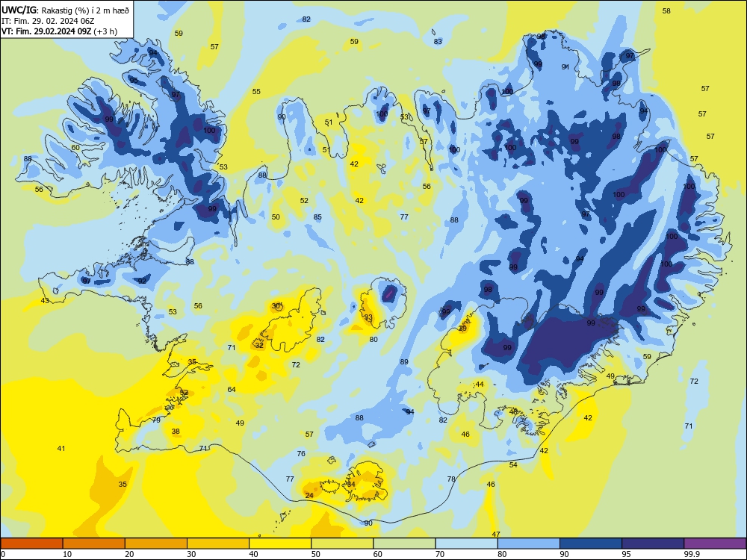The height and width of the screenshot is (560, 747).
Task: Click the map value '79' on Reykjanes
Action: (156, 420)
